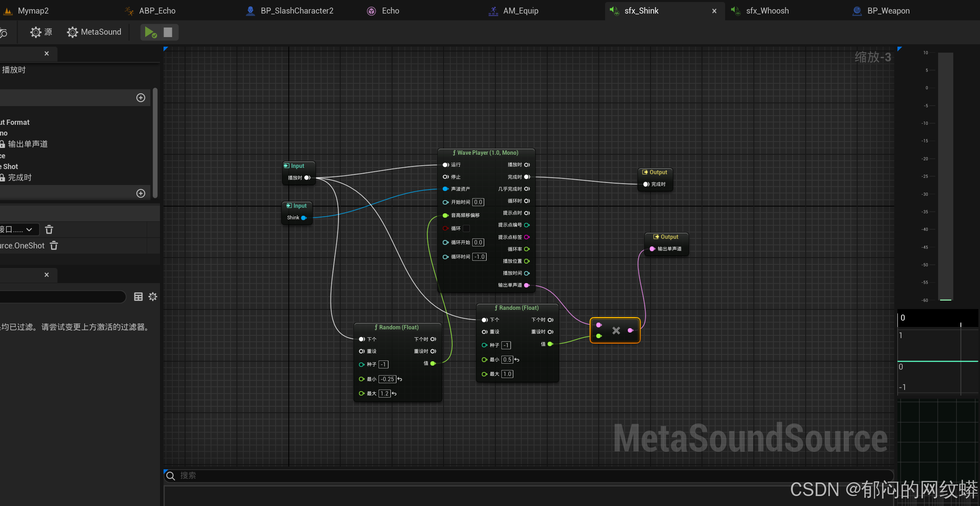Switch to the BP_Weapon tab
The height and width of the screenshot is (506, 980).
(x=888, y=11)
